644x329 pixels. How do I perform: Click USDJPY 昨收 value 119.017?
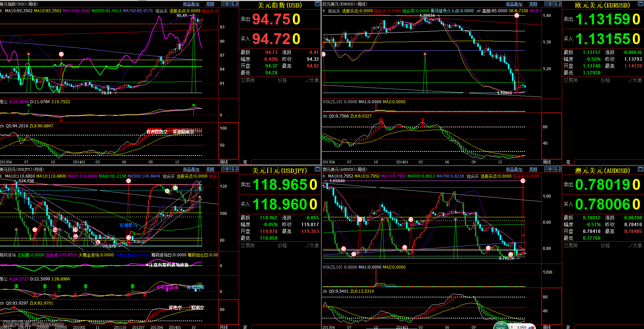[310, 224]
